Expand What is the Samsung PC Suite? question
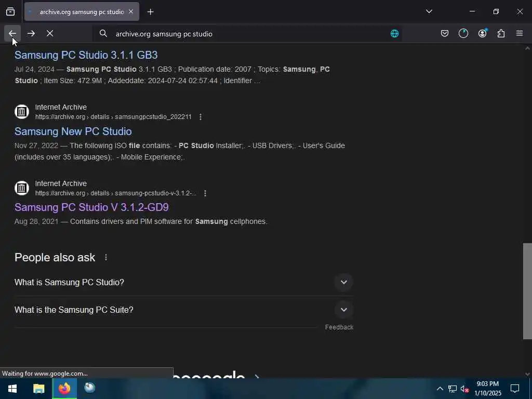 [183, 310]
